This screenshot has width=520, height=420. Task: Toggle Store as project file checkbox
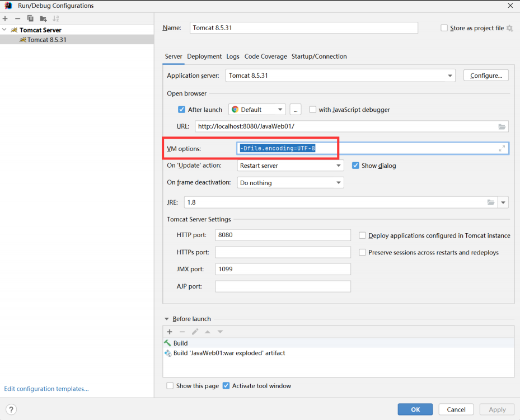[444, 28]
